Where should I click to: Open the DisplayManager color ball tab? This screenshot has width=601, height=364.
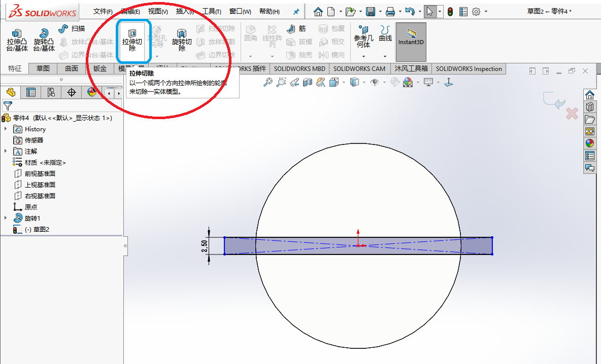91,92
